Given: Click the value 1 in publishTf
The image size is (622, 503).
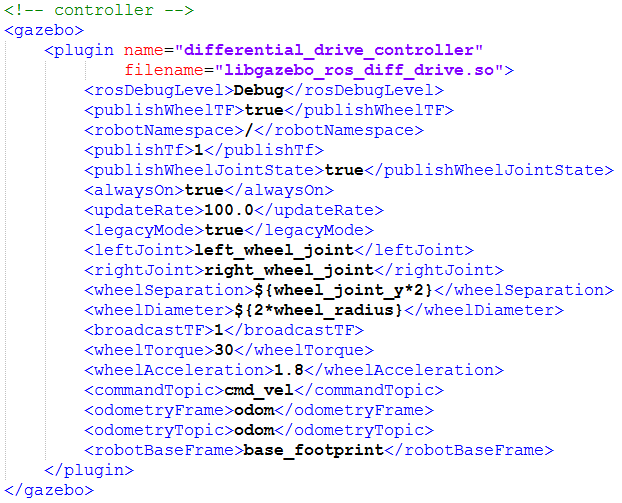Looking at the screenshot, I should pos(199,150).
